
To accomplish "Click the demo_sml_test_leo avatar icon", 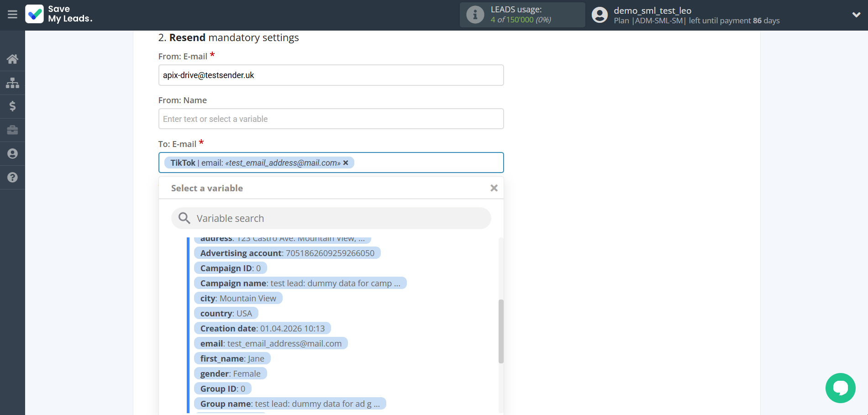I will point(599,15).
